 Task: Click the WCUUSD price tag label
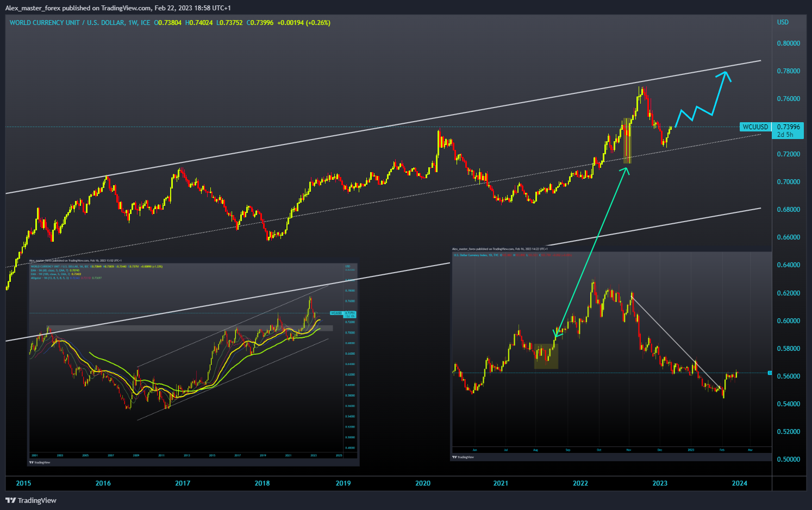tap(755, 127)
